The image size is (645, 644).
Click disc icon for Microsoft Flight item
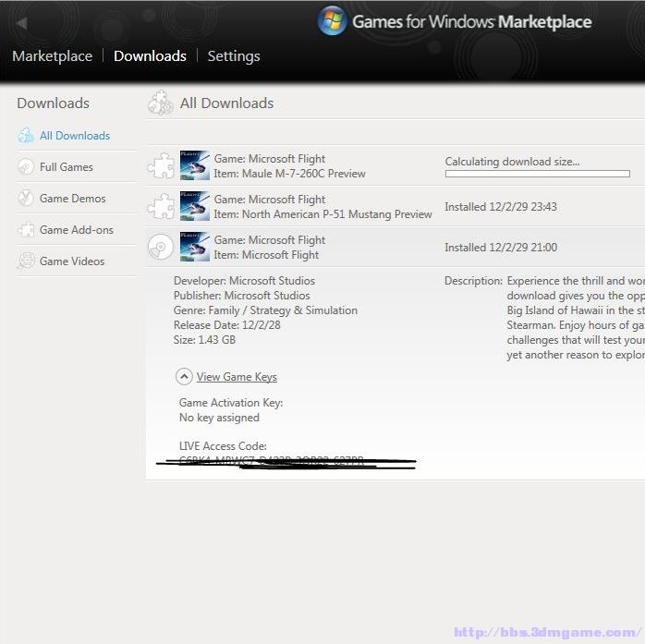point(161,247)
